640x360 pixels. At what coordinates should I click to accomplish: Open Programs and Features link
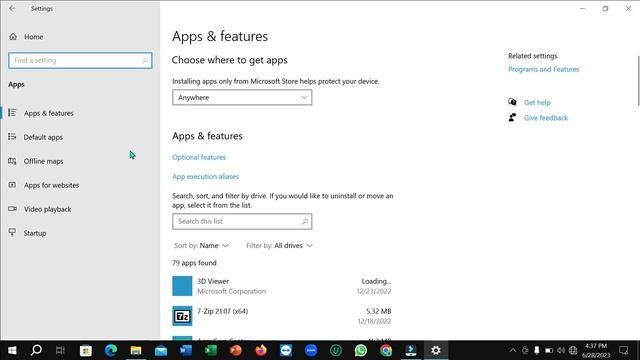click(544, 69)
